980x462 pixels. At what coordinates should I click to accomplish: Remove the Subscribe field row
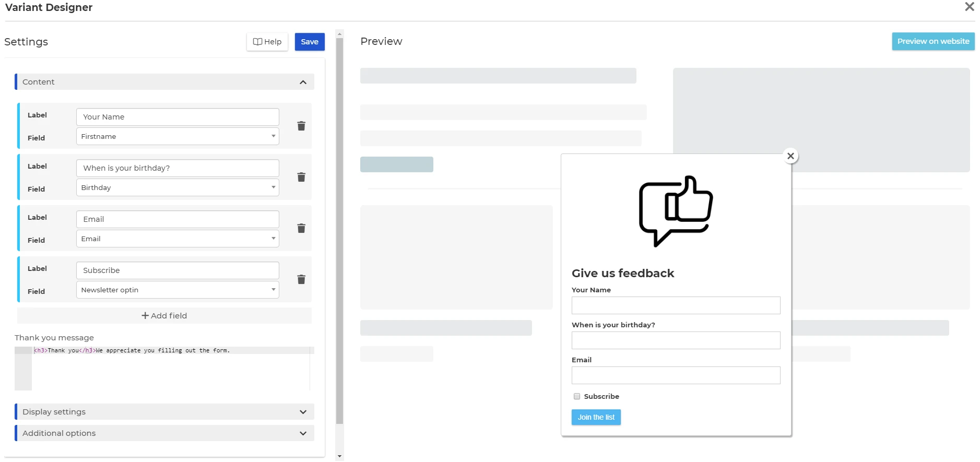tap(301, 279)
